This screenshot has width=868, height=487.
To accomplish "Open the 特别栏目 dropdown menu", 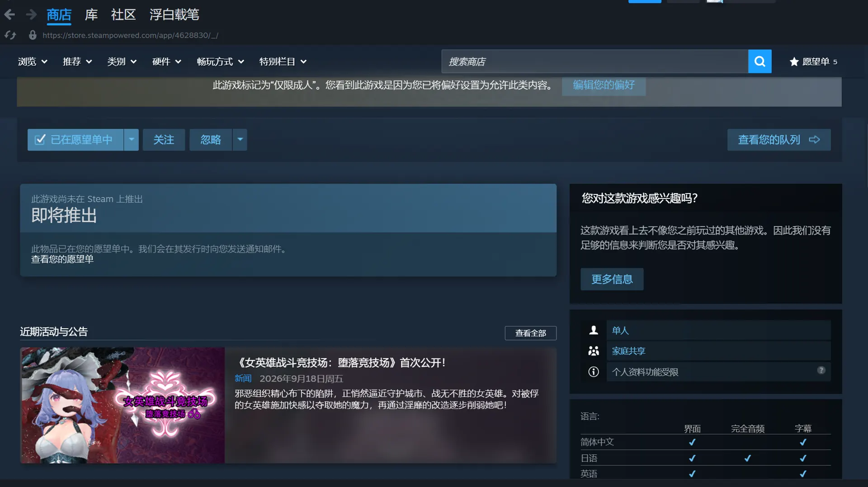I will pyautogui.click(x=283, y=61).
